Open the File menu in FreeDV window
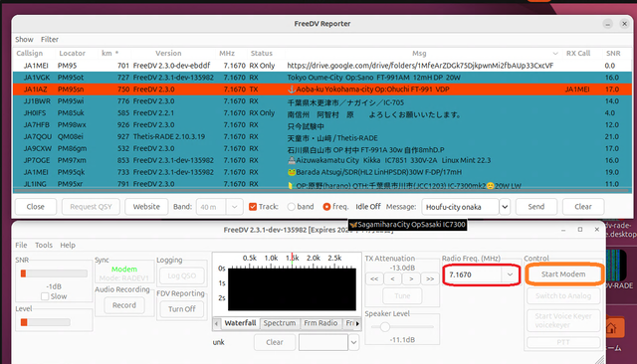The image size is (637, 364). tap(21, 245)
